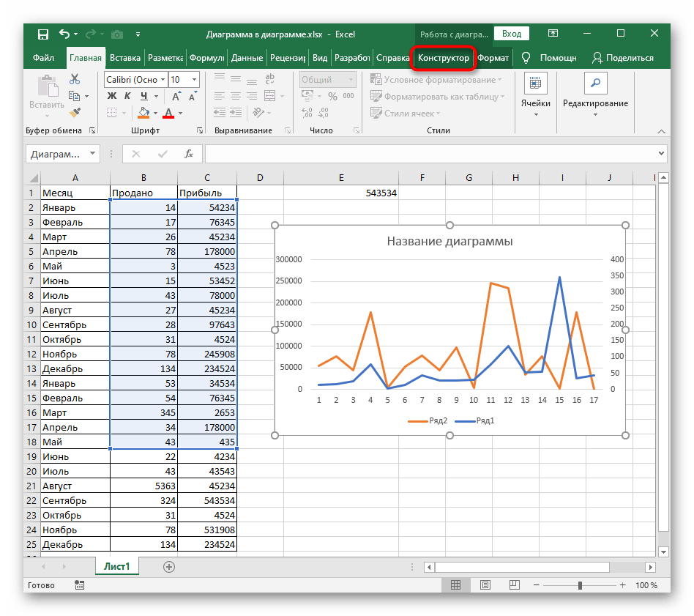
Task: Toggle italic К formatting
Action: click(128, 96)
